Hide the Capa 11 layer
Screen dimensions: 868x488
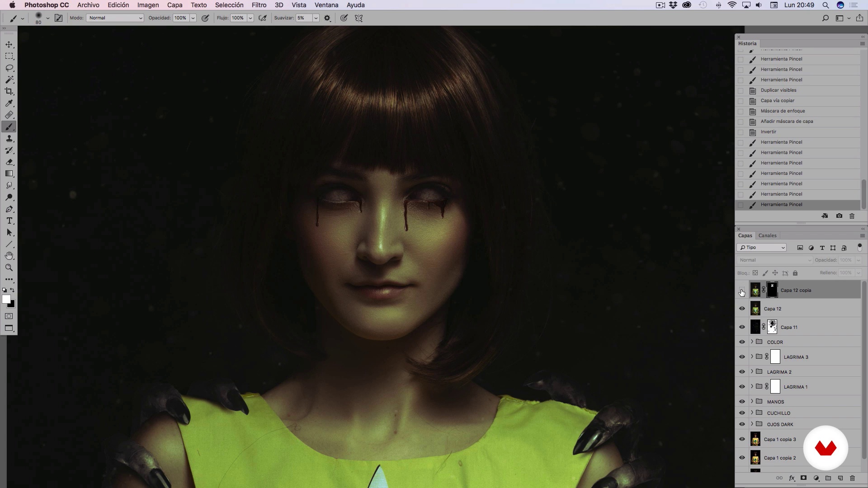[x=742, y=327]
